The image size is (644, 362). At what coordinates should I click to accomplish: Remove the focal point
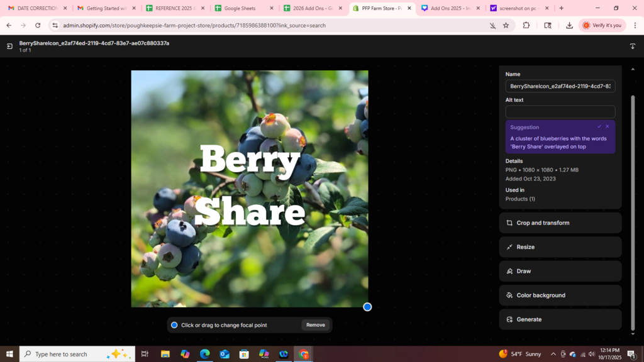(316, 325)
